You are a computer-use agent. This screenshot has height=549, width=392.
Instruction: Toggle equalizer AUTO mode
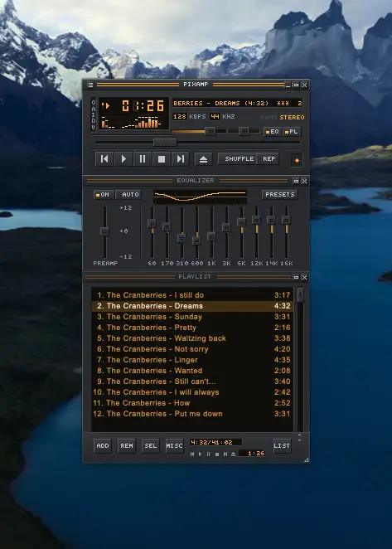click(128, 195)
